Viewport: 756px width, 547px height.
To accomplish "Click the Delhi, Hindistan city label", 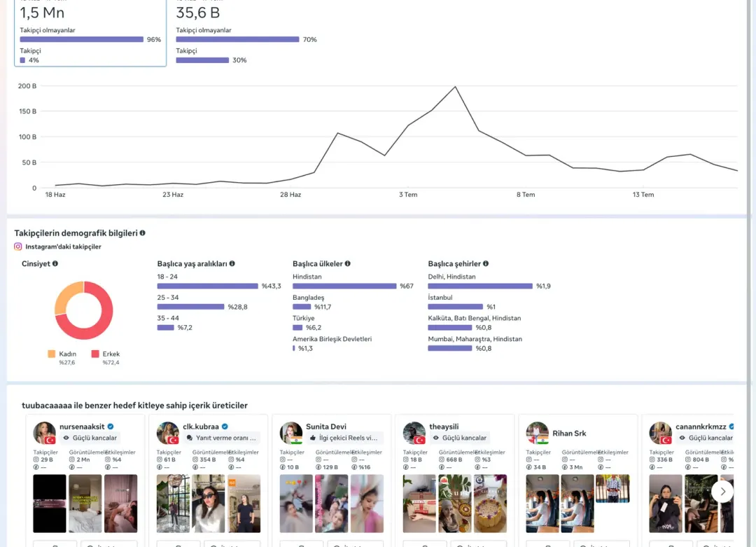I will pyautogui.click(x=451, y=277).
